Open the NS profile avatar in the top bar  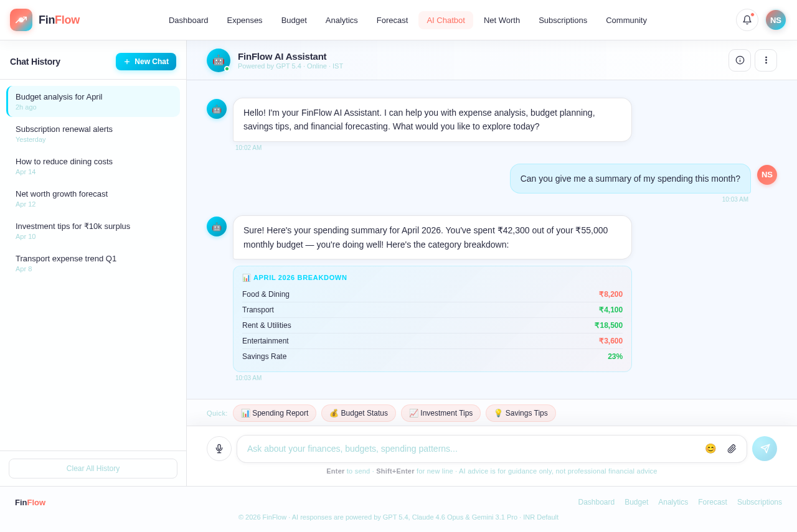[x=776, y=20]
